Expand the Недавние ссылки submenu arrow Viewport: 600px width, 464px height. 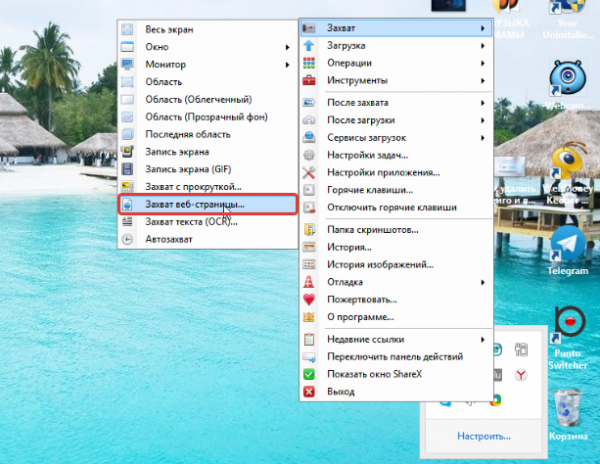(483, 340)
